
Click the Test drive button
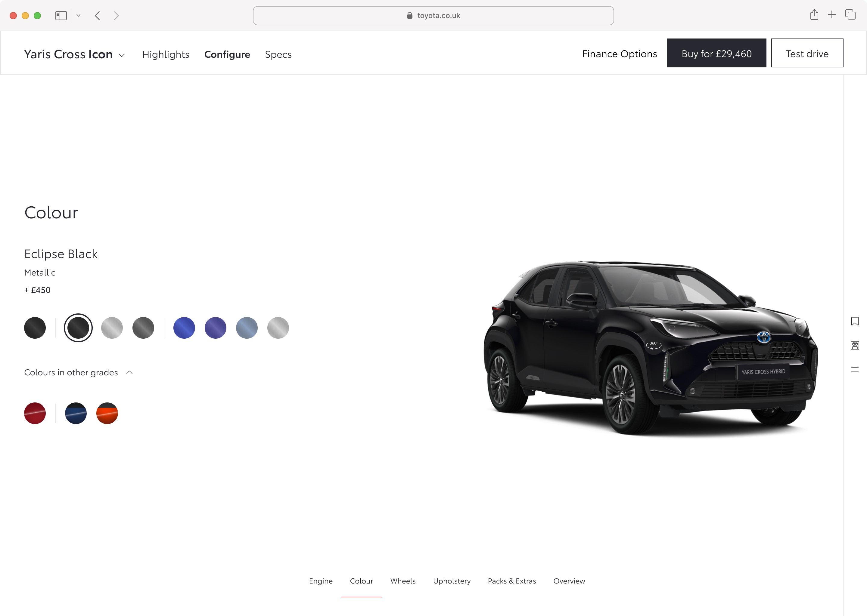807,53
